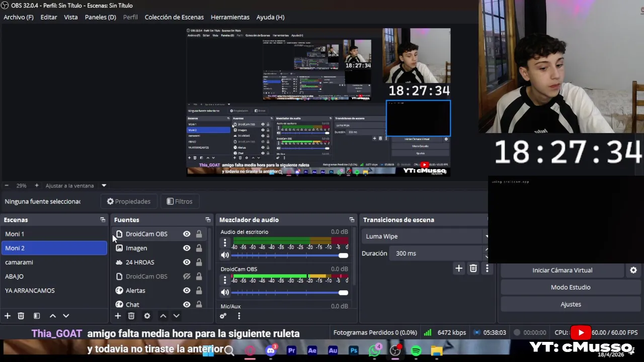Move the selected source up in Fuentes
Viewport: 644px width, 362px height.
click(163, 316)
